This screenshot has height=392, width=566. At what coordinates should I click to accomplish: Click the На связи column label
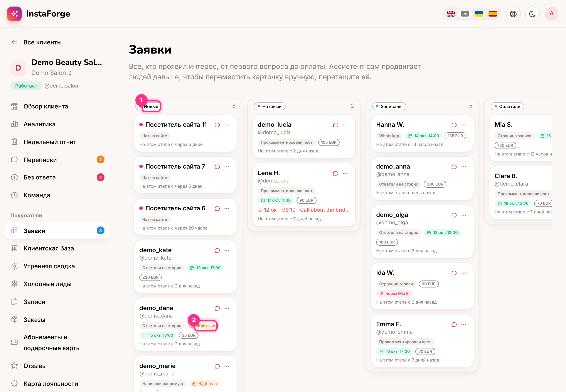[x=270, y=106]
